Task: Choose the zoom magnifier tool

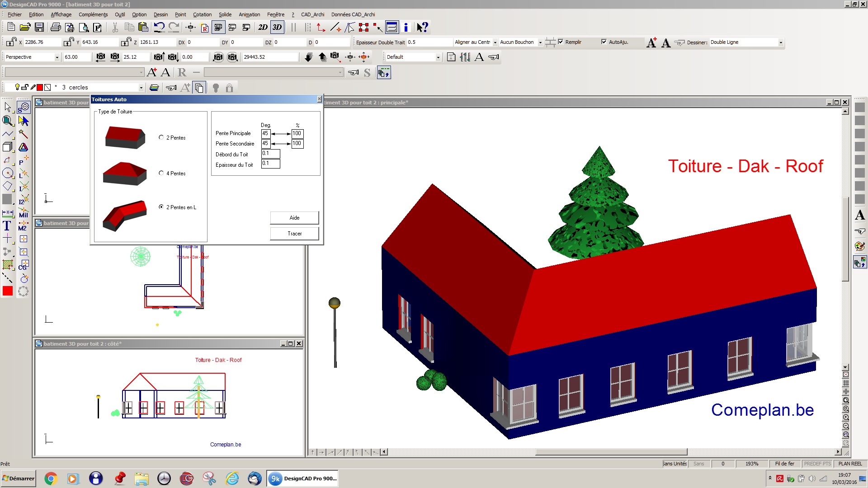Action: point(8,121)
